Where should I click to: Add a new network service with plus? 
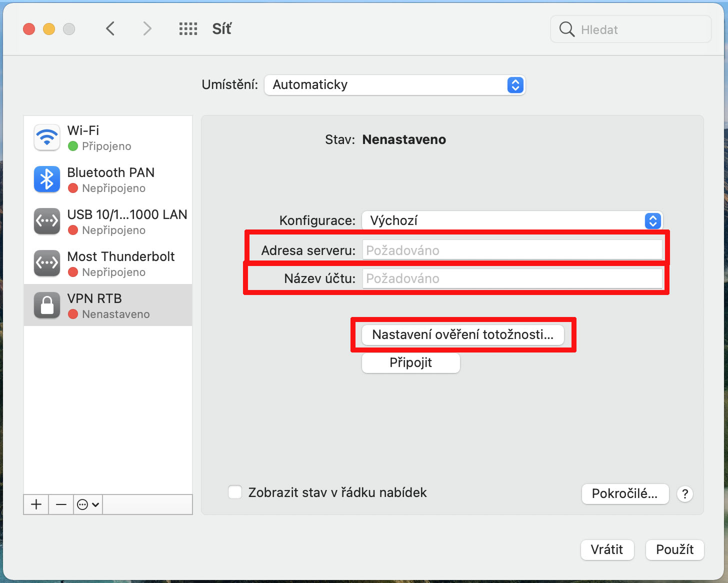coord(36,504)
